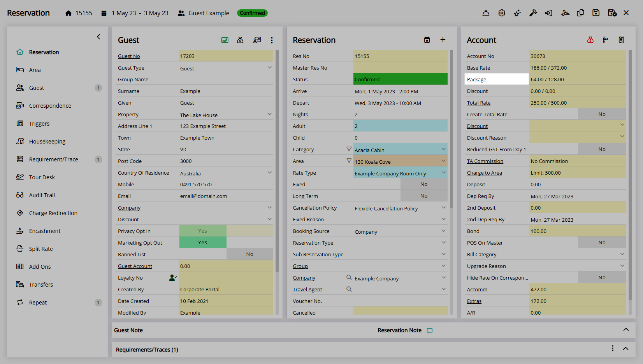
Task: Collapse the left sidebar with chevron
Action: click(98, 37)
